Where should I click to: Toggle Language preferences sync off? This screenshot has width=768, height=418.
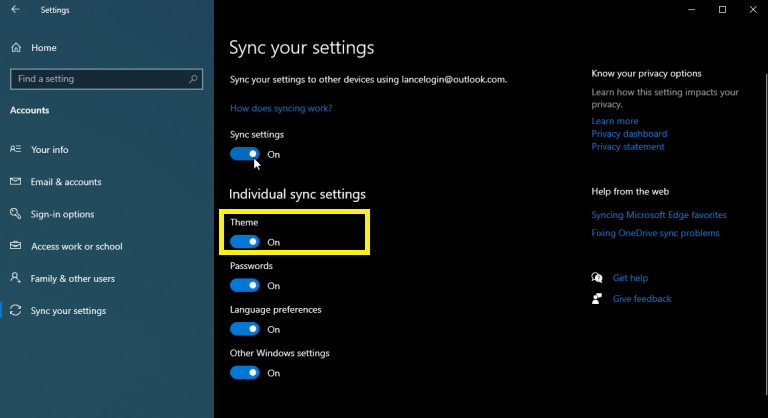(x=245, y=329)
